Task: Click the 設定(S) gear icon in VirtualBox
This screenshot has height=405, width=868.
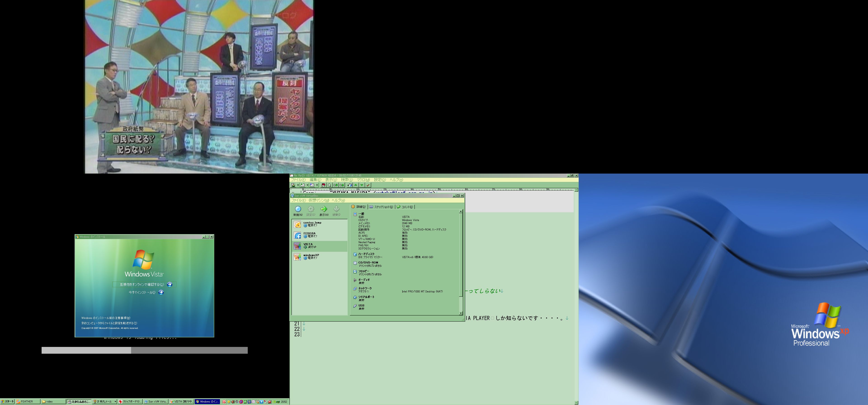Action: click(x=311, y=209)
